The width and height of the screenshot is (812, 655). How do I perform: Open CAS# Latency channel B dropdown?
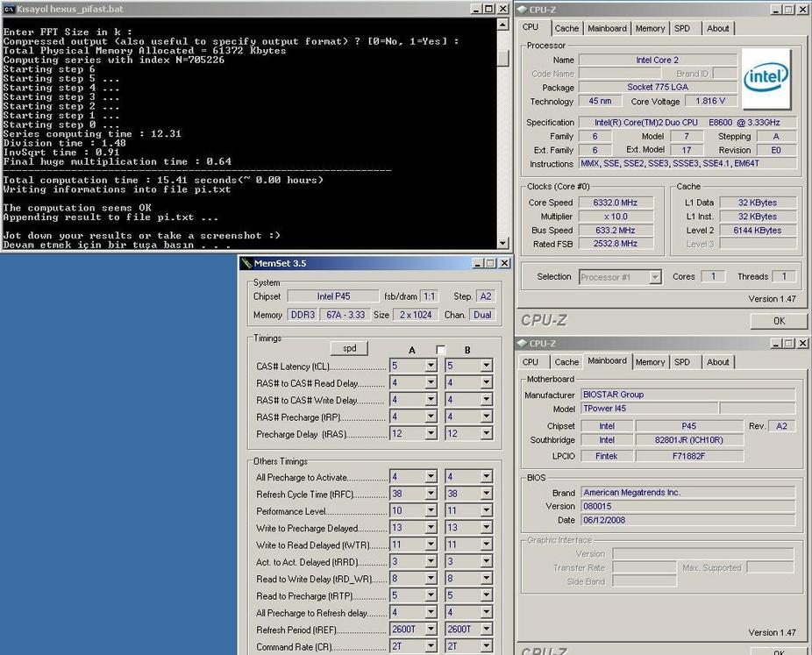pyautogui.click(x=486, y=366)
